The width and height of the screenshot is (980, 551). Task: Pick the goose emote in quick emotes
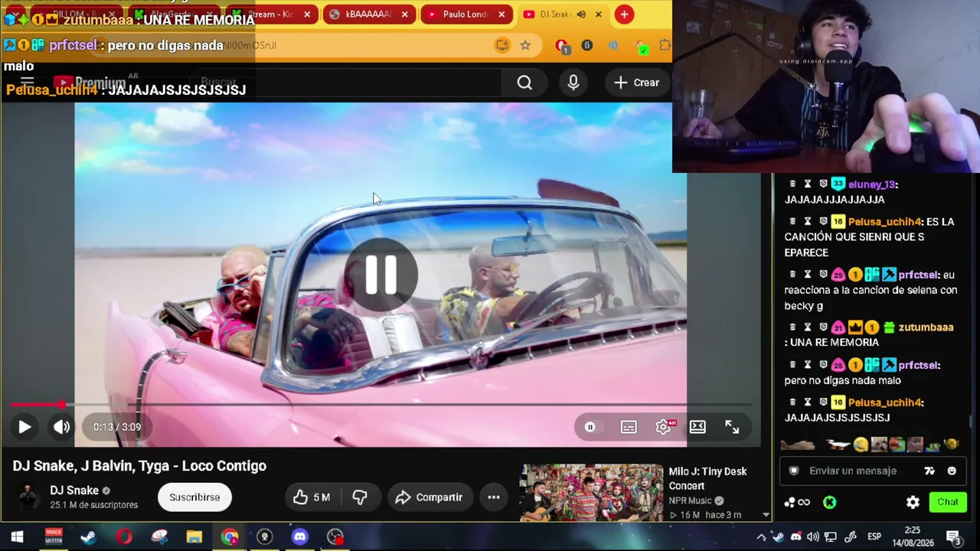tap(838, 445)
